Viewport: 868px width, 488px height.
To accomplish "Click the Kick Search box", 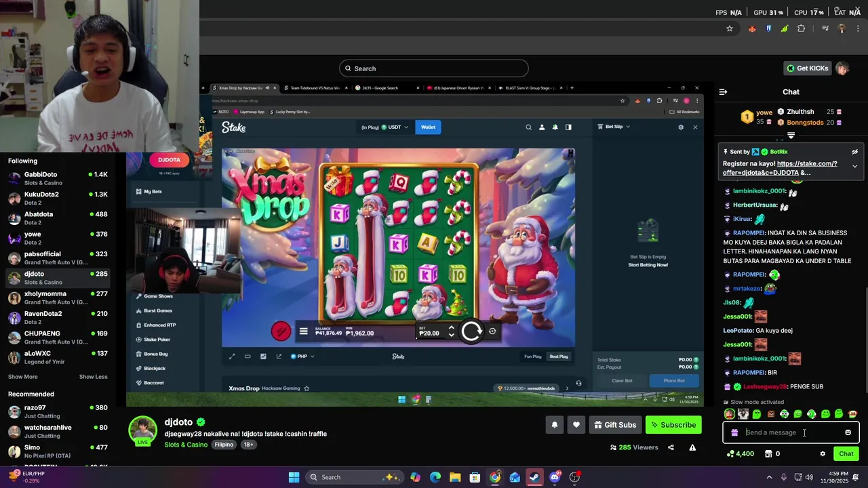I will click(x=434, y=68).
